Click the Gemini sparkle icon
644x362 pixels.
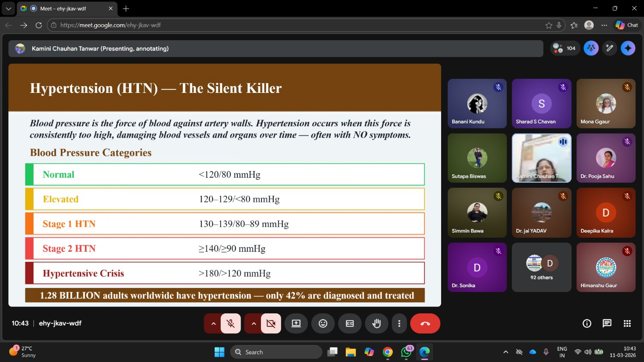pos(628,48)
